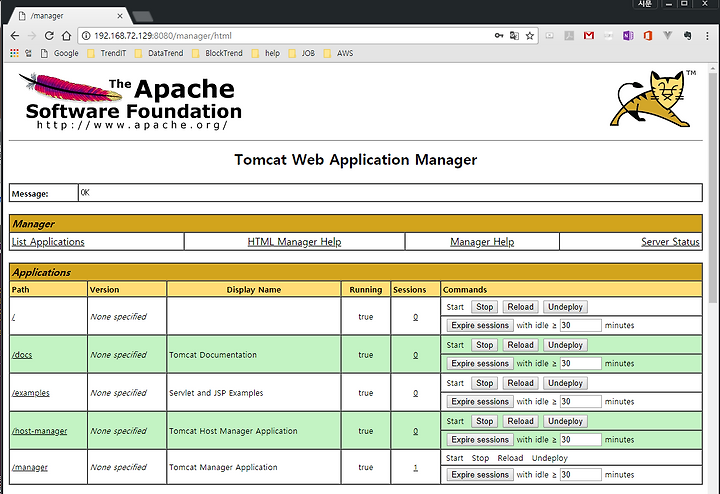720x494 pixels.
Task: Expire sessions for /examples application
Action: (480, 402)
